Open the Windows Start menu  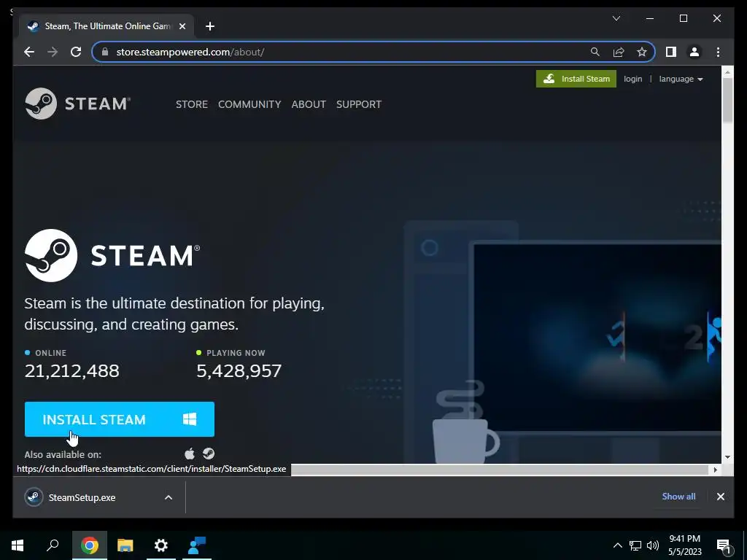[18, 545]
